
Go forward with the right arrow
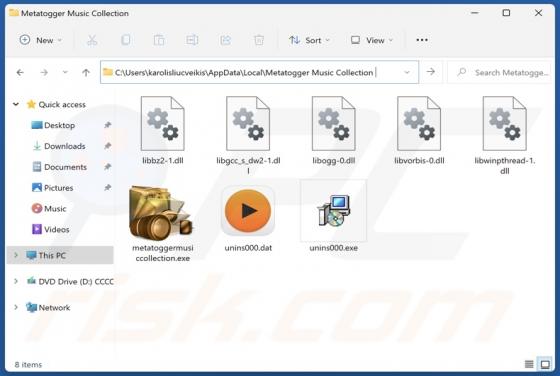tap(44, 72)
